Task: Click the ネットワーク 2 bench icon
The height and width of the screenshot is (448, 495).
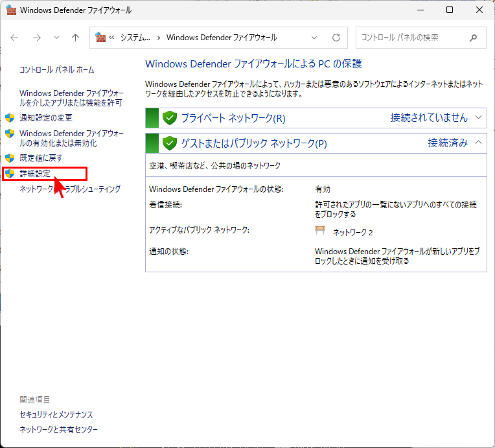Action: tap(320, 231)
